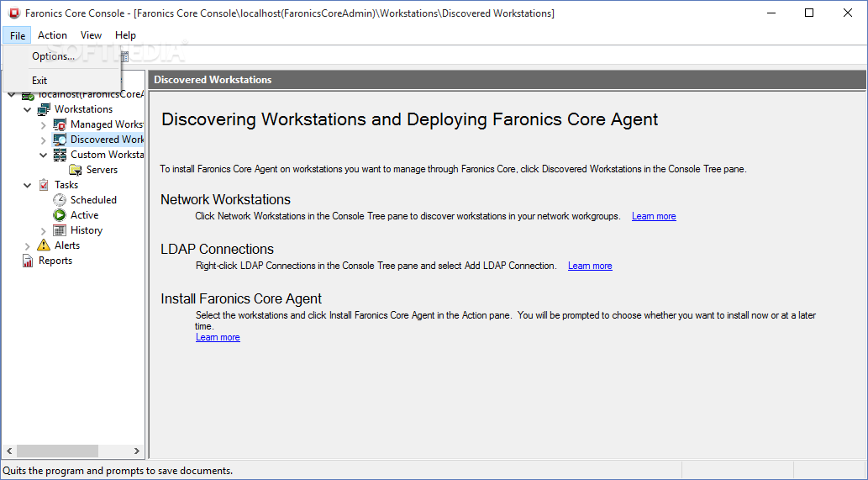Click the History calendar icon
Image resolution: width=868 pixels, height=480 pixels.
(x=60, y=230)
